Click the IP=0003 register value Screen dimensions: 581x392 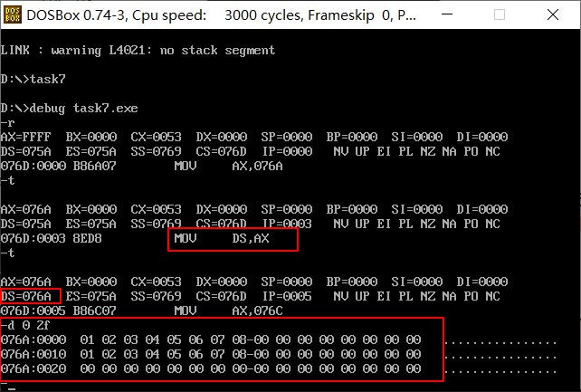click(x=287, y=224)
